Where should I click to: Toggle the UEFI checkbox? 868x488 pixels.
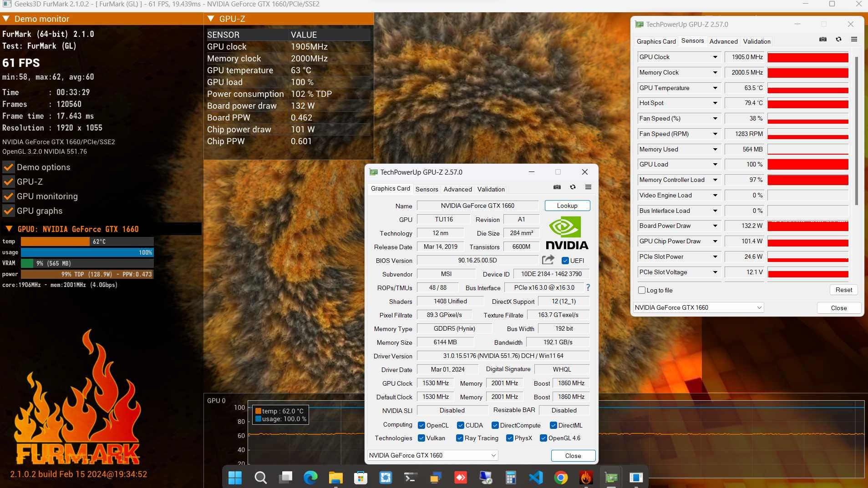(565, 261)
